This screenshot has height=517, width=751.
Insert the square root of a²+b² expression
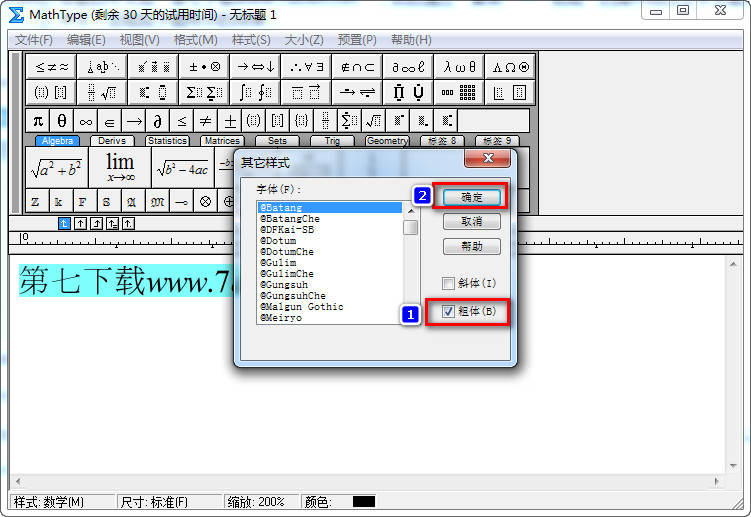(57, 167)
